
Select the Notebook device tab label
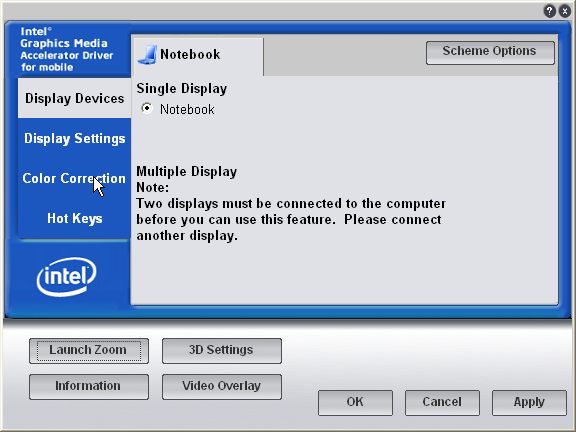coord(190,55)
